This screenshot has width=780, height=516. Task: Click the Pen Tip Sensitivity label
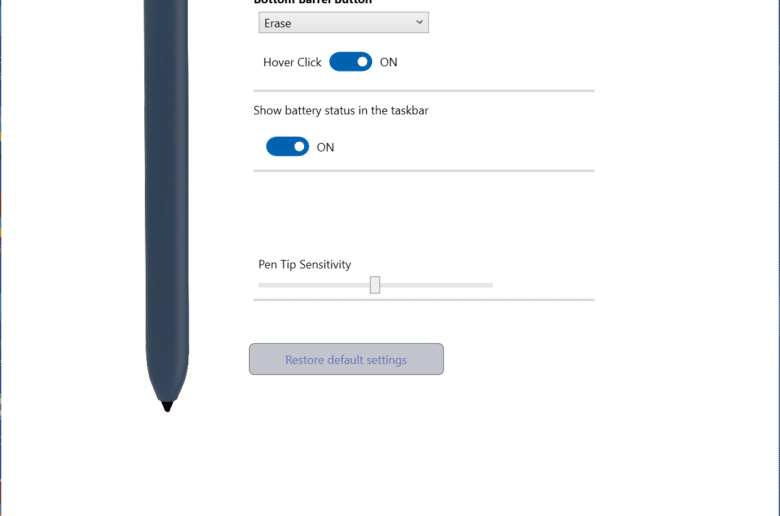click(x=304, y=264)
